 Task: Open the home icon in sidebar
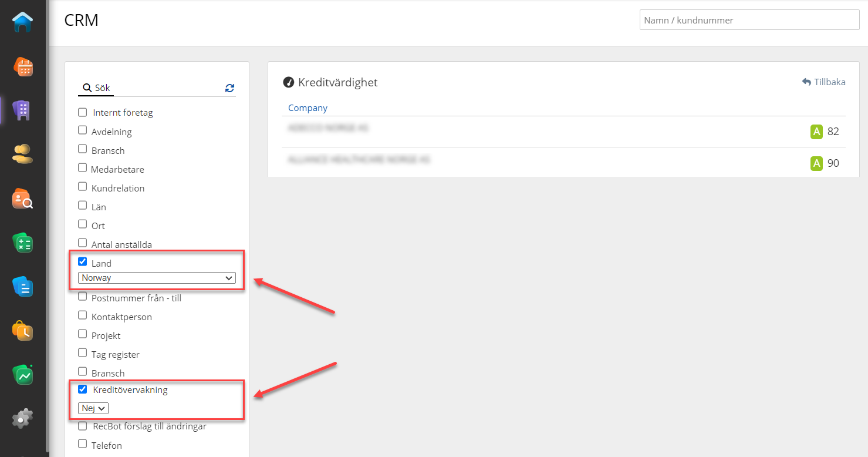(x=23, y=22)
